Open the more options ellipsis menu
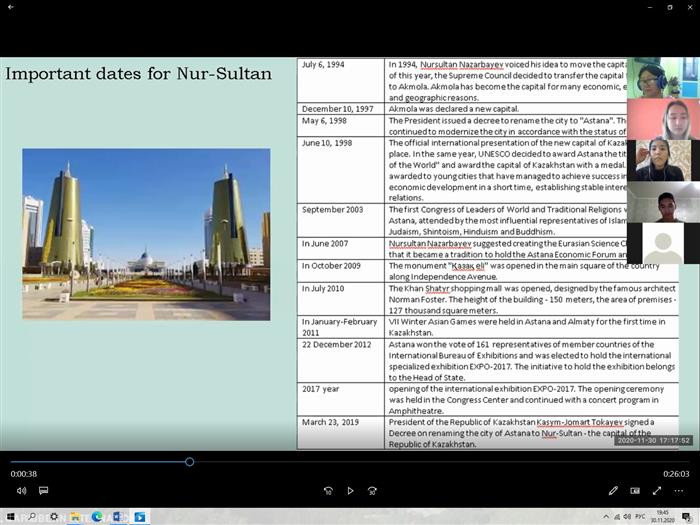 [679, 491]
